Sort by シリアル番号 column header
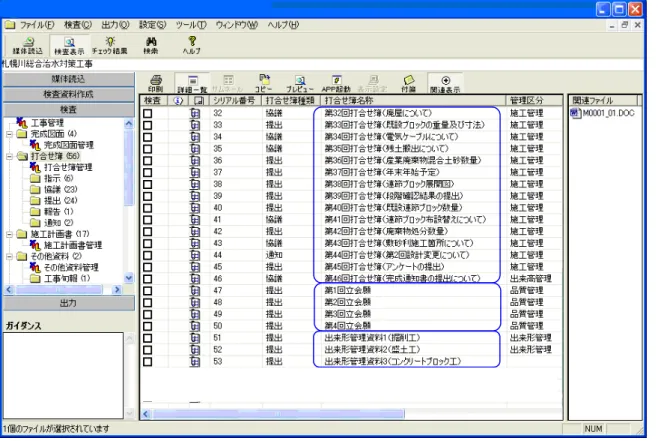The width and height of the screenshot is (658, 441). point(234,100)
